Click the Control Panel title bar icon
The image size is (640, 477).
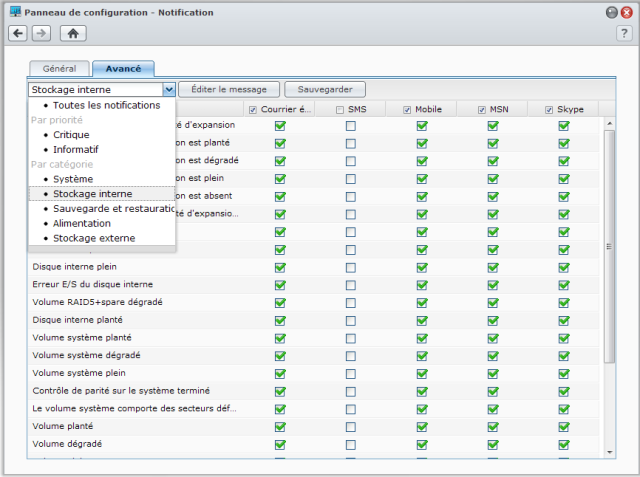15,11
